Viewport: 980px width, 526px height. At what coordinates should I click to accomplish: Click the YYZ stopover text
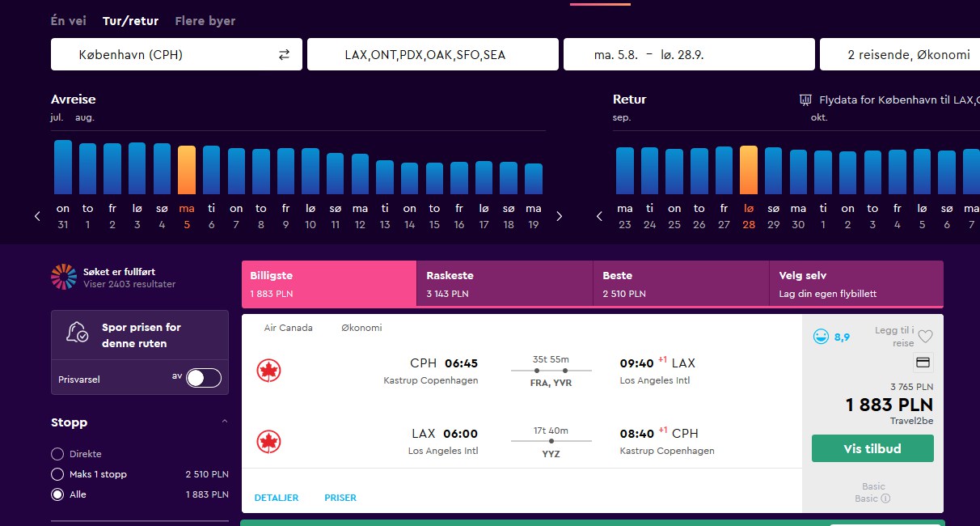click(551, 454)
